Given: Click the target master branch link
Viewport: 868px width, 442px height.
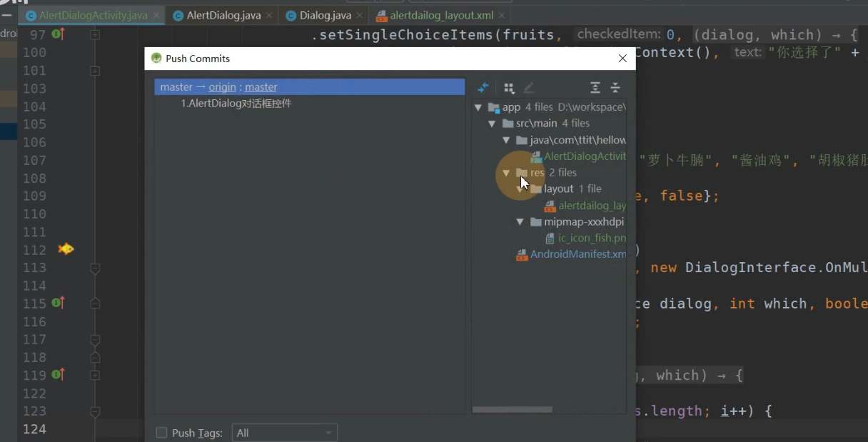Looking at the screenshot, I should (x=261, y=87).
